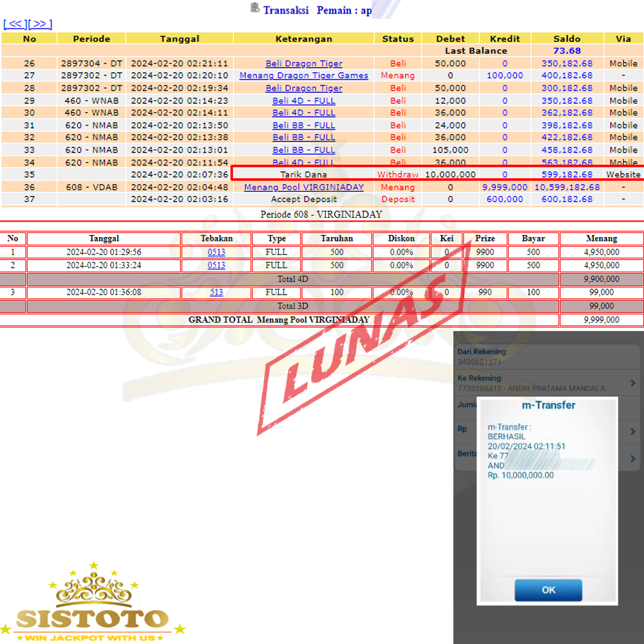644x644 pixels.
Task: Expand the Berita chevron arrow
Action: tap(632, 458)
